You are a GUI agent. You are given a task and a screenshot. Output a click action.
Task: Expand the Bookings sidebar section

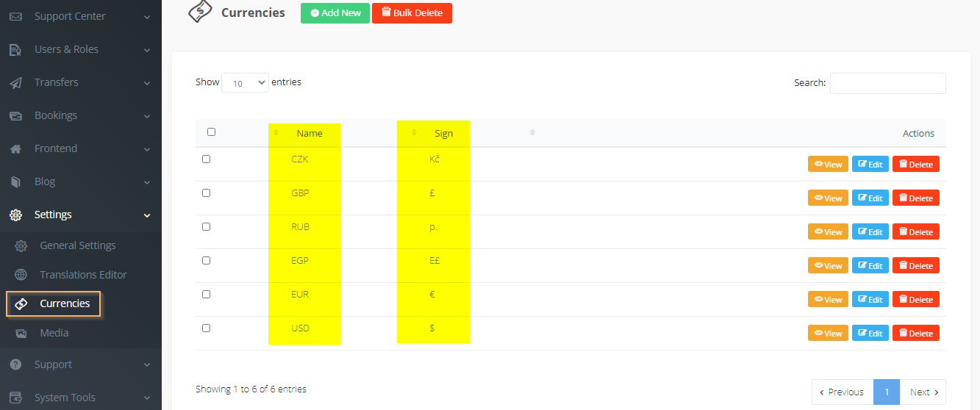[x=80, y=115]
